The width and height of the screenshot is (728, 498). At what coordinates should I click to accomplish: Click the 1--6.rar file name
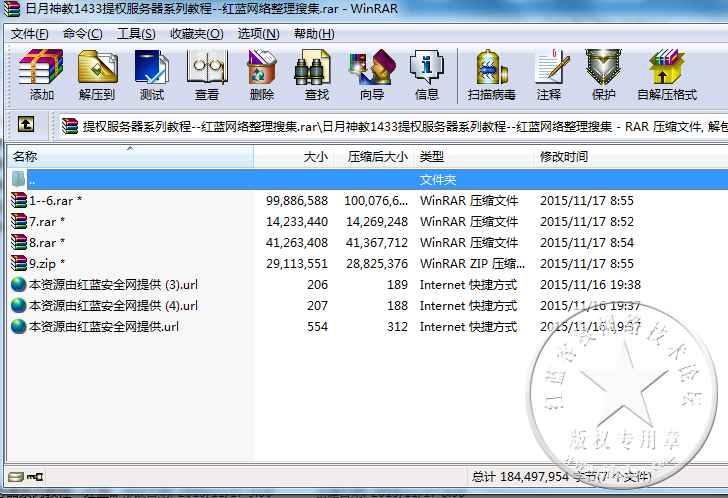click(56, 200)
